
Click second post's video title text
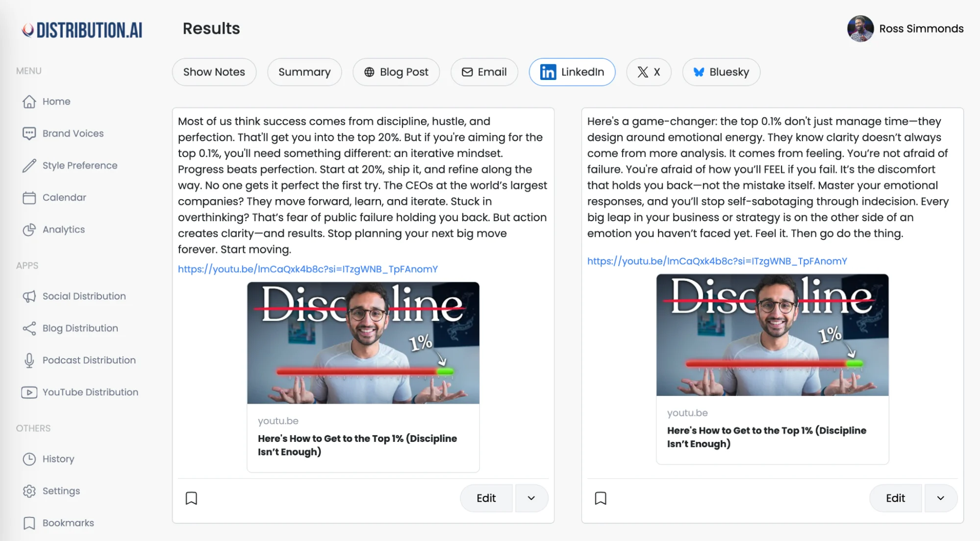tap(767, 437)
